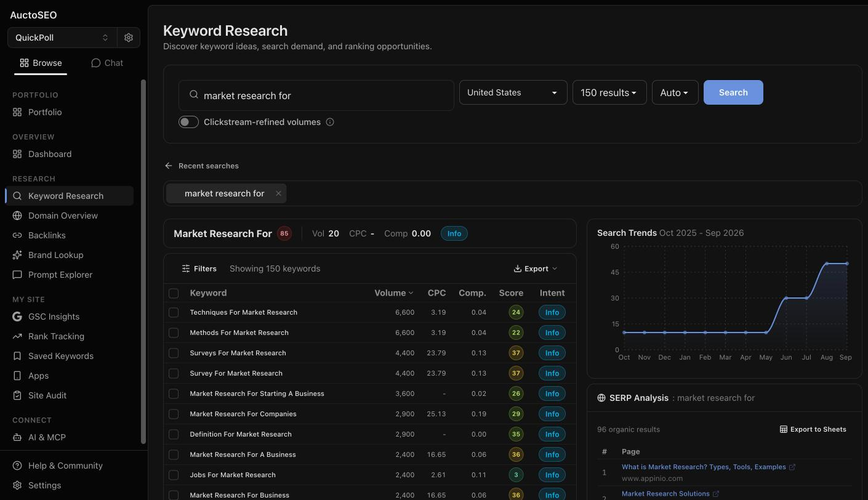Screen dimensions: 868x500
Task: Open United States country dropdown
Action: point(513,92)
